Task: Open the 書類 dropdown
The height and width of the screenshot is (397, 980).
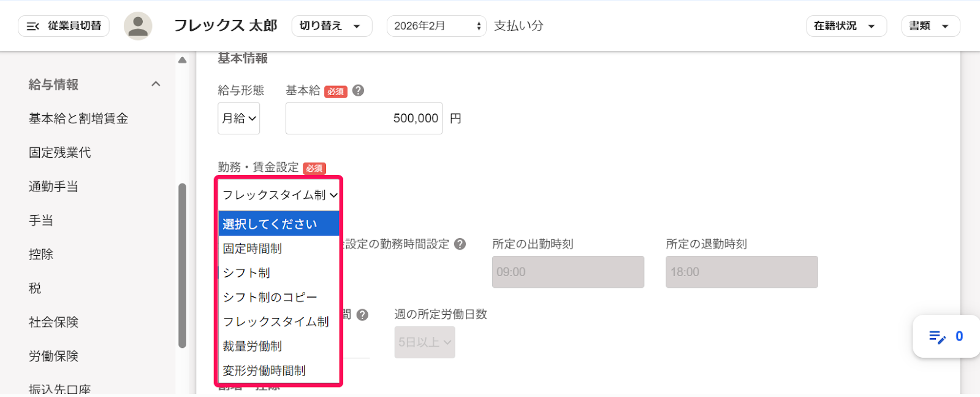Action: 930,26
